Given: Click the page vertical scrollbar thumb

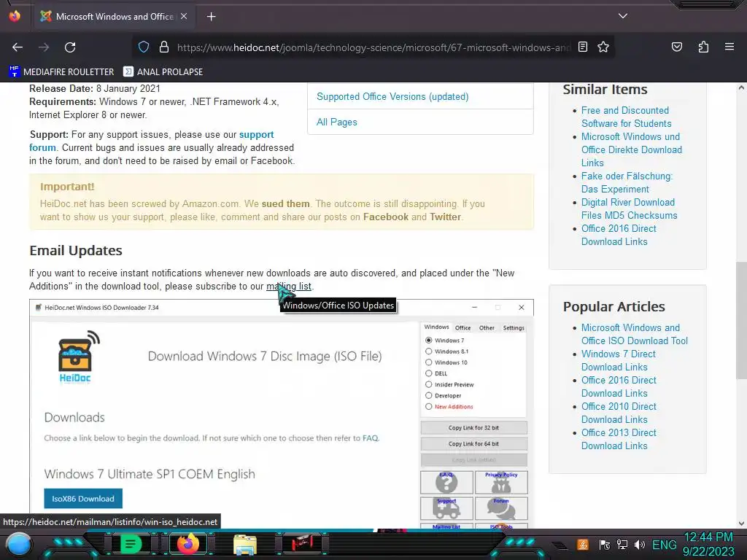Looking at the screenshot, I should (x=741, y=321).
